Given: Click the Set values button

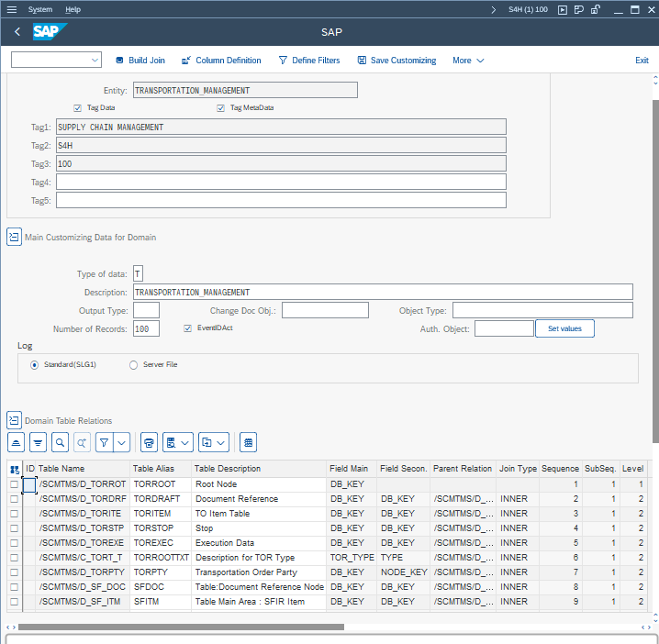Looking at the screenshot, I should click(x=564, y=328).
